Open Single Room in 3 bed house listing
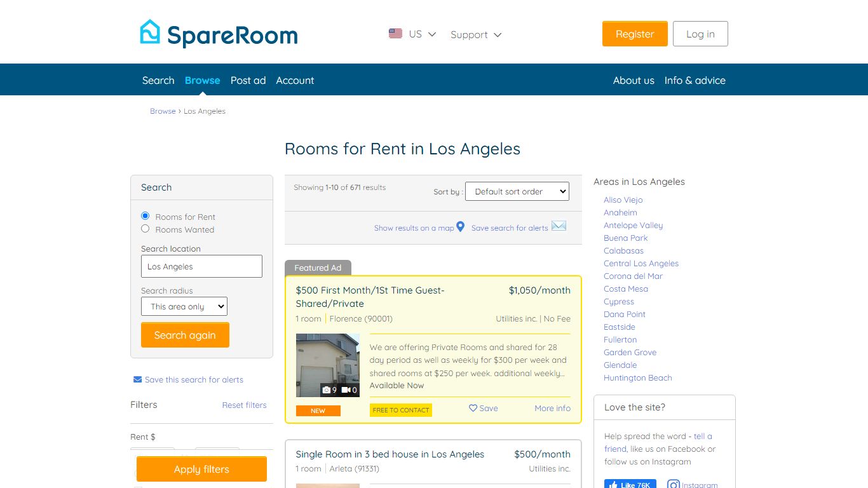 [390, 454]
